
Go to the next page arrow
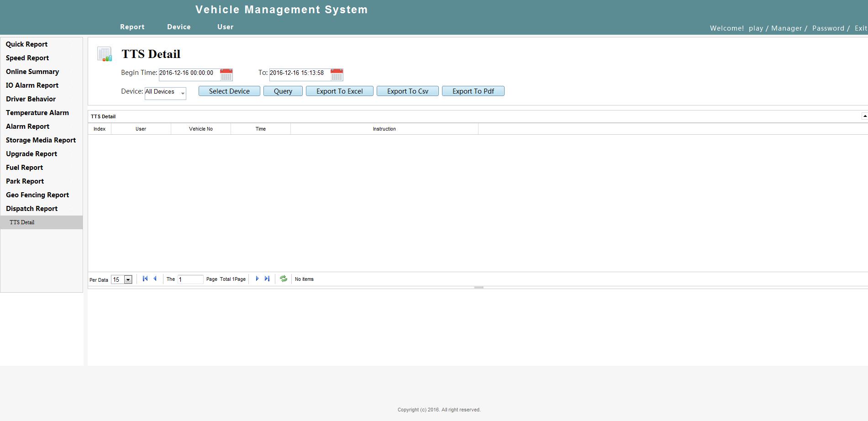click(x=257, y=279)
